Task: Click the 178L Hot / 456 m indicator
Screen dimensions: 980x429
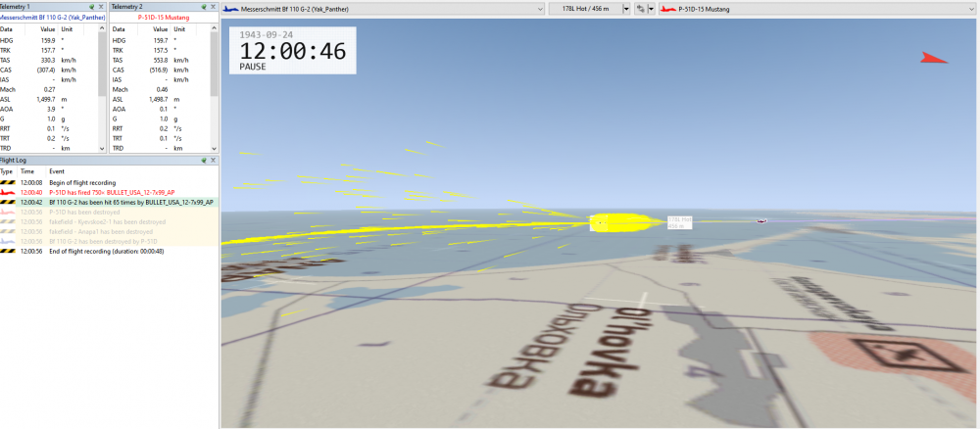Action: 585,10
